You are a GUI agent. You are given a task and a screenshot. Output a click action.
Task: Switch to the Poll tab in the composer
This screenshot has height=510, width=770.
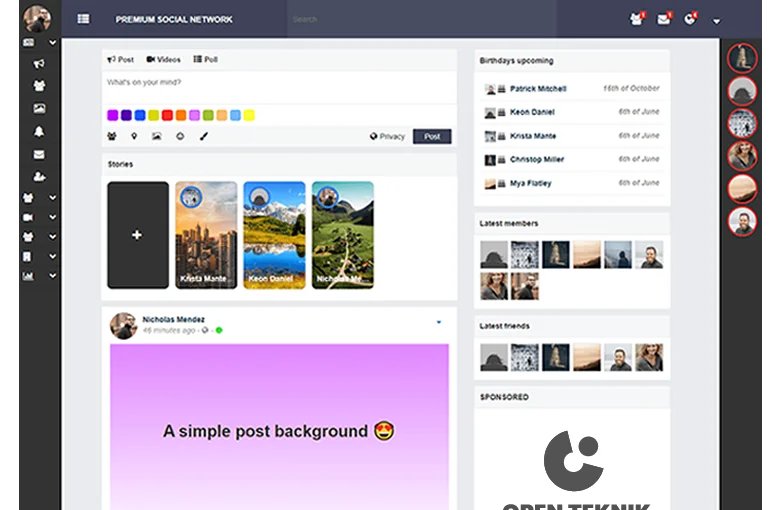coord(206,60)
